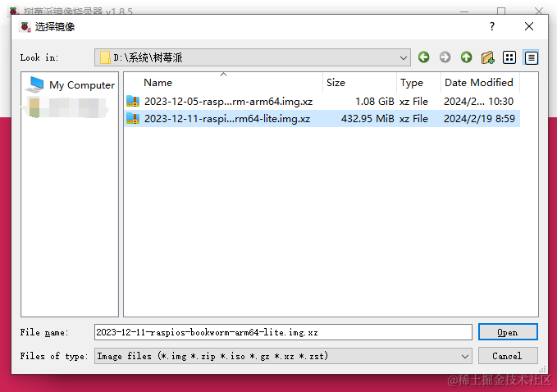The height and width of the screenshot is (392, 557).
Task: Go to parent directory with up arrow
Action: (466, 57)
